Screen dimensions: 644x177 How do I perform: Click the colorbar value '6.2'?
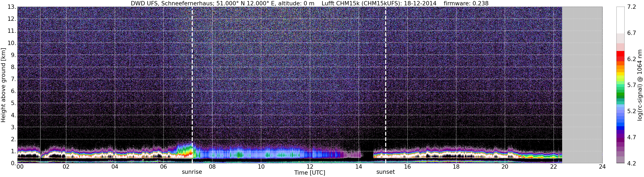click(x=631, y=59)
